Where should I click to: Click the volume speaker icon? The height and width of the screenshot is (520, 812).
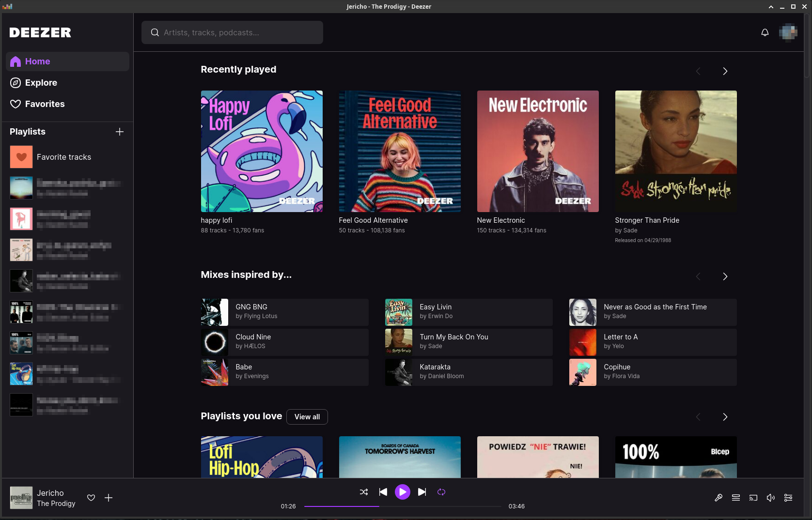(x=771, y=497)
